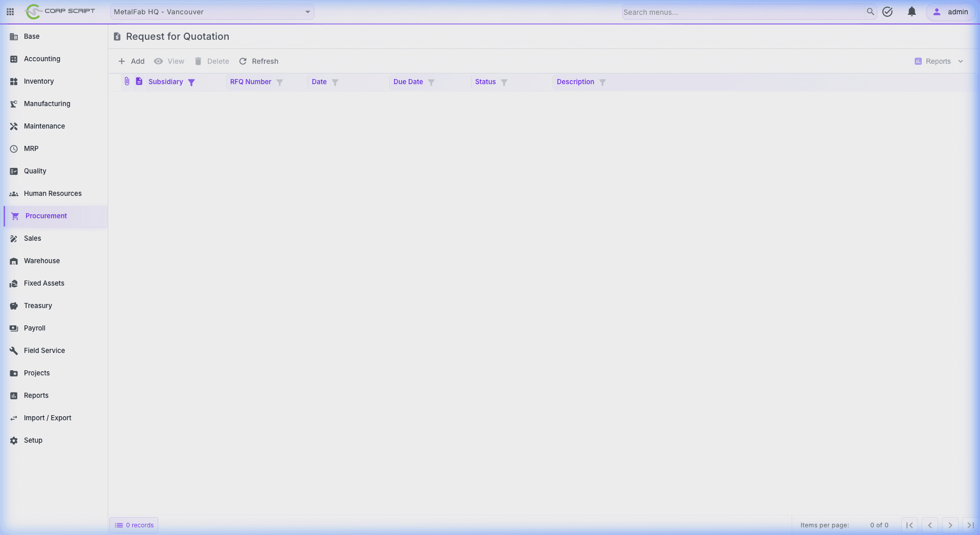Filter by Subsidiary column funnel icon
The height and width of the screenshot is (535, 980).
[x=191, y=82]
